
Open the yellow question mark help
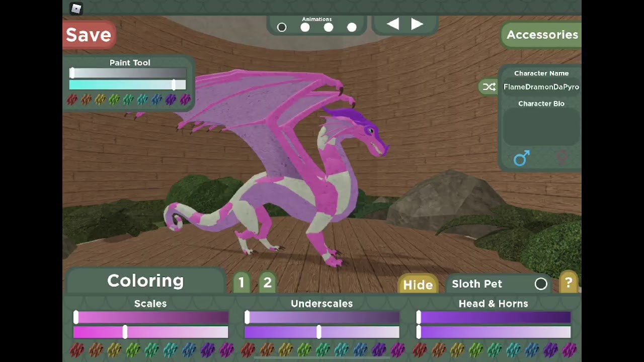pos(569,283)
